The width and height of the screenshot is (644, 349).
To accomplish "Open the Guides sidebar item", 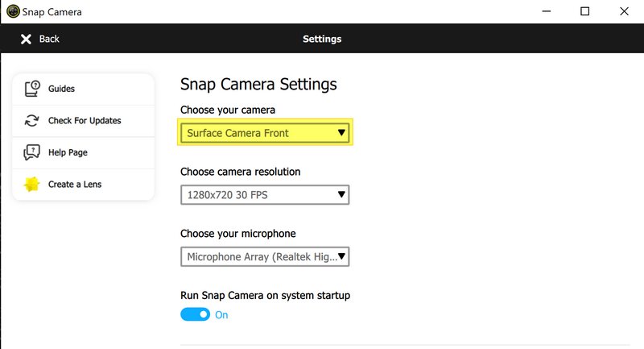I will tap(61, 89).
